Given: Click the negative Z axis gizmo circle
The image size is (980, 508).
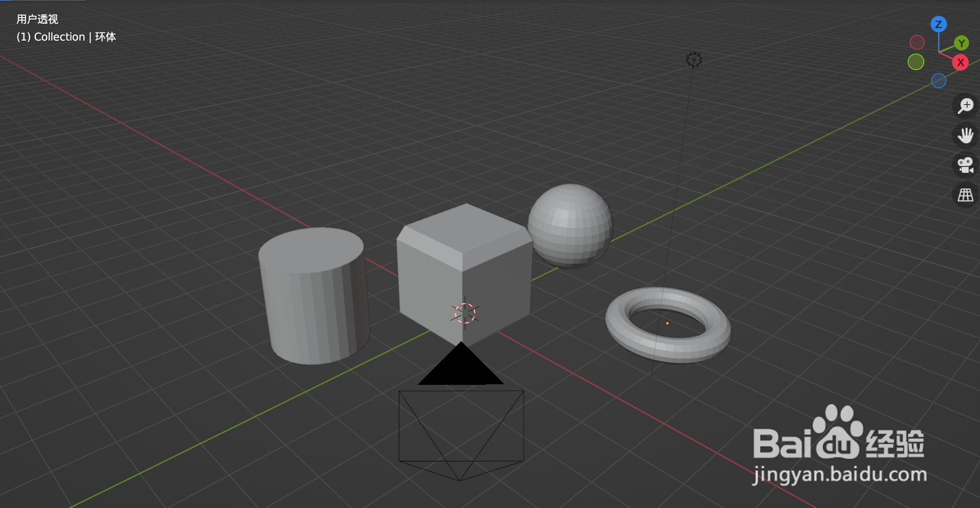Looking at the screenshot, I should click(939, 81).
